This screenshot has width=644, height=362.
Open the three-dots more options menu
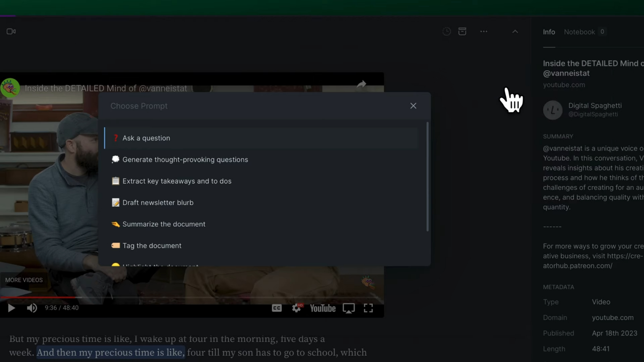click(x=484, y=31)
